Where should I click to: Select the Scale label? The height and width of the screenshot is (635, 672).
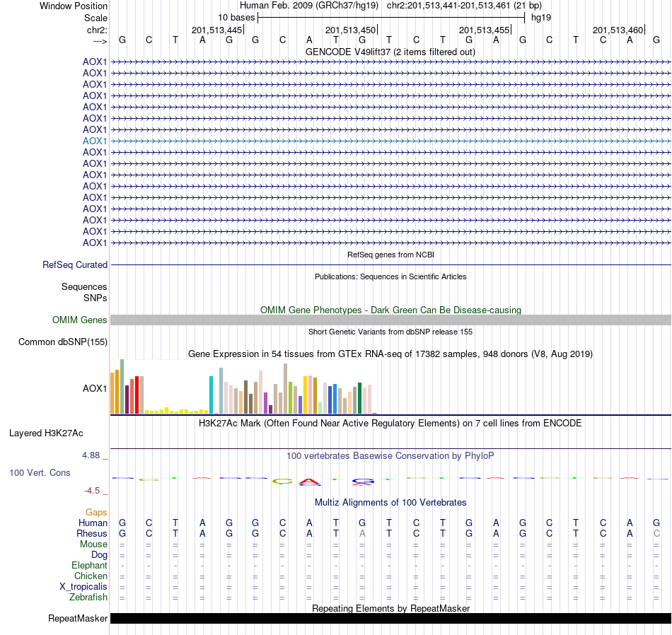[95, 18]
